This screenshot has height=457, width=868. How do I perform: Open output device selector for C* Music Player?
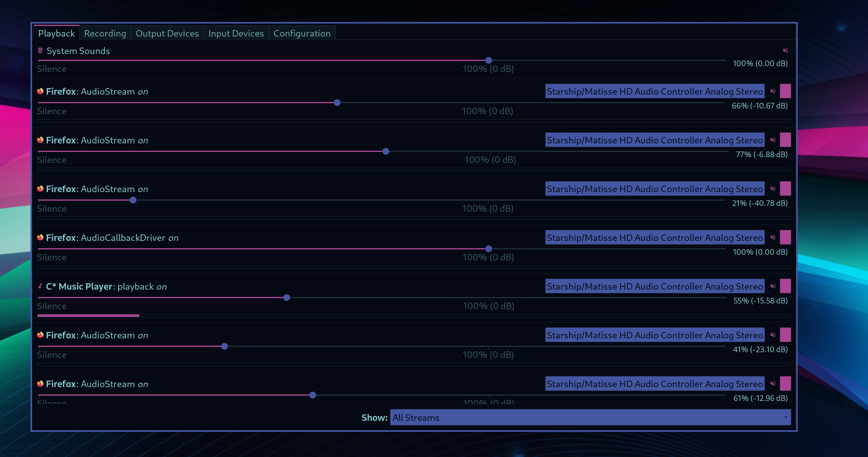[x=654, y=286]
